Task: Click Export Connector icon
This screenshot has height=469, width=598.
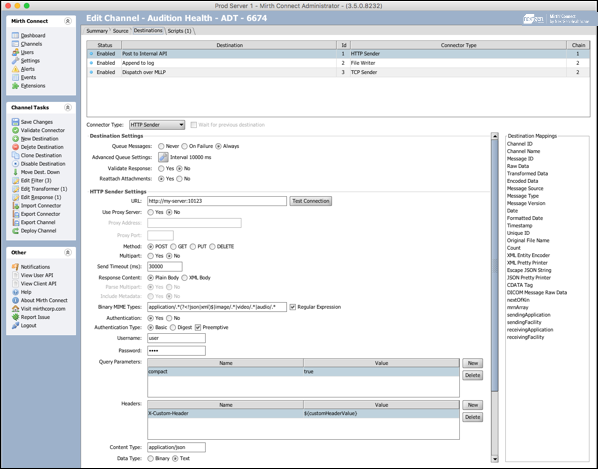Action: point(15,214)
